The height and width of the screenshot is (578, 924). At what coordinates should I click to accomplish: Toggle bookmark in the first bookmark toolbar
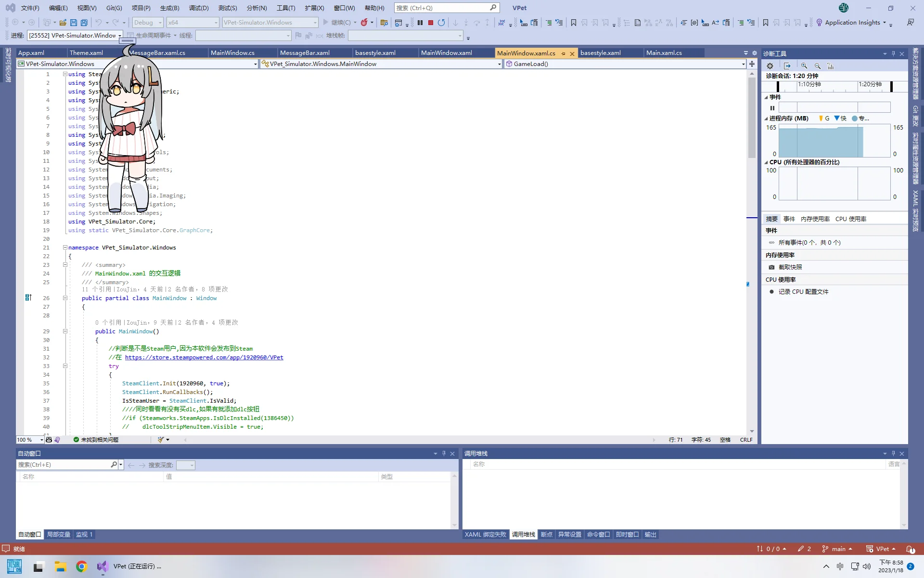coord(574,23)
